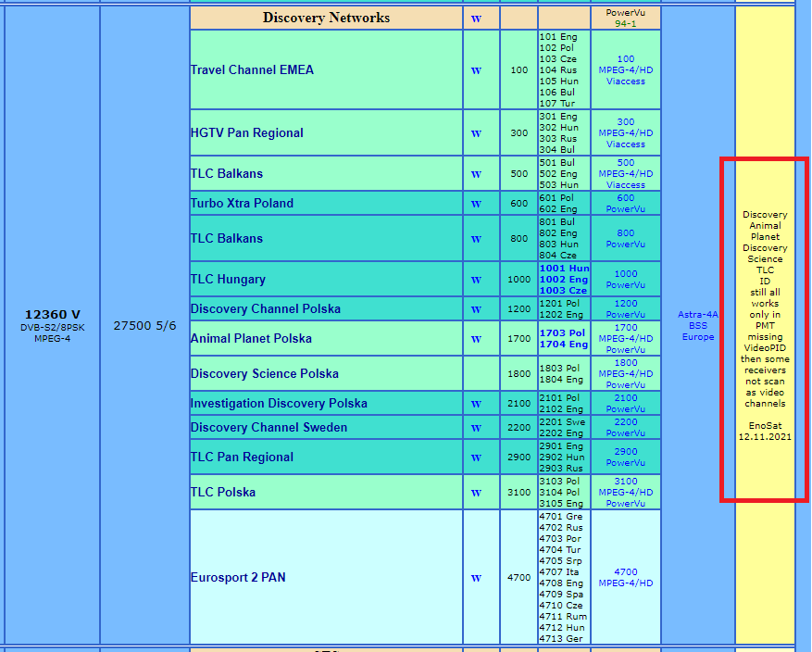
Task: Select the SID value 2900
Action: (x=518, y=457)
